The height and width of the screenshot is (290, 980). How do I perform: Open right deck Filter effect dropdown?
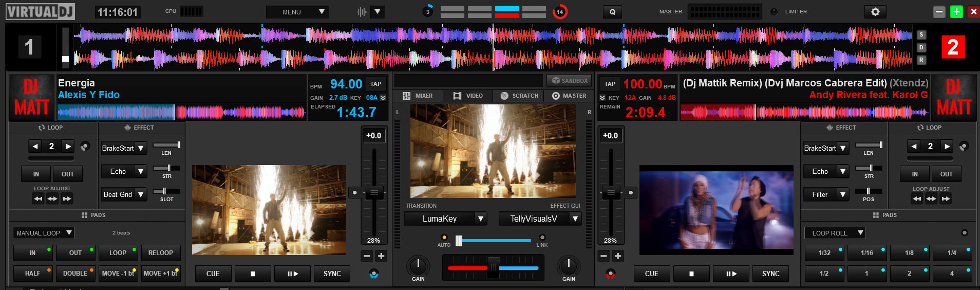tap(826, 194)
